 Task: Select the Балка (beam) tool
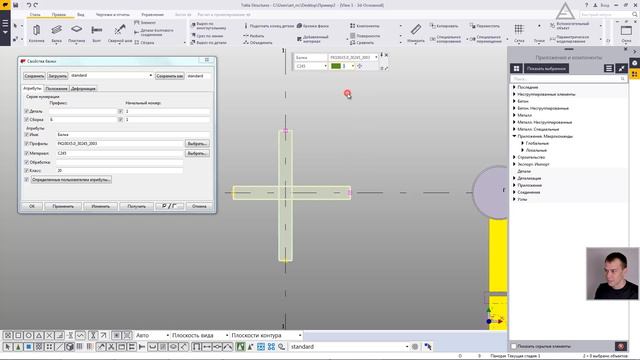click(x=56, y=33)
